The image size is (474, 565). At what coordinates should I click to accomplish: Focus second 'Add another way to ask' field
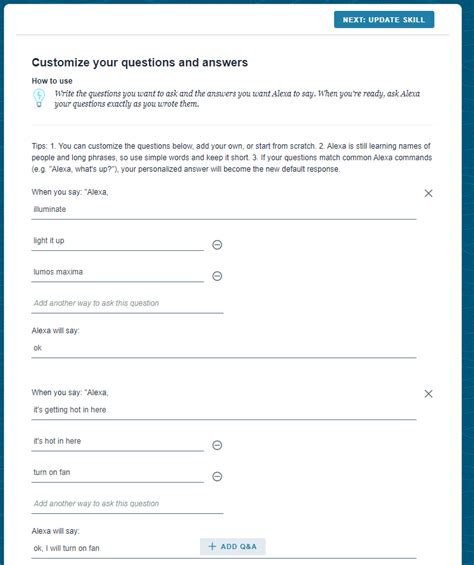pos(127,504)
